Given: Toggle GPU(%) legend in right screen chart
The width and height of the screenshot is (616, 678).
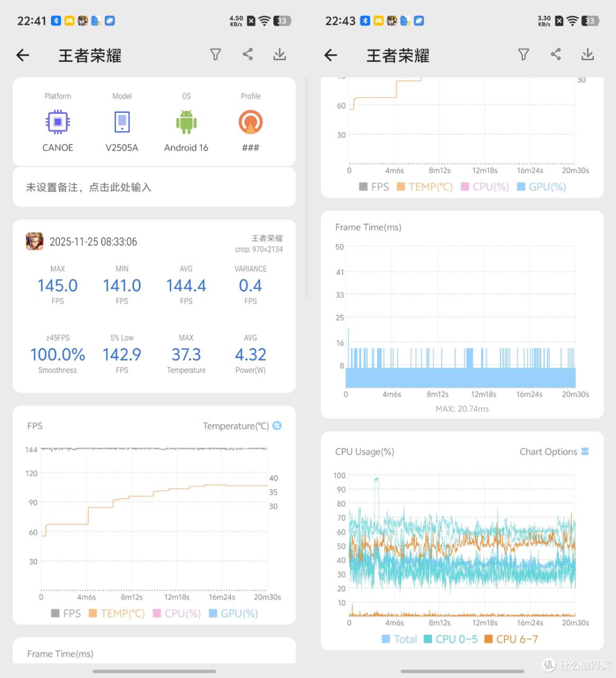Looking at the screenshot, I should (x=542, y=187).
